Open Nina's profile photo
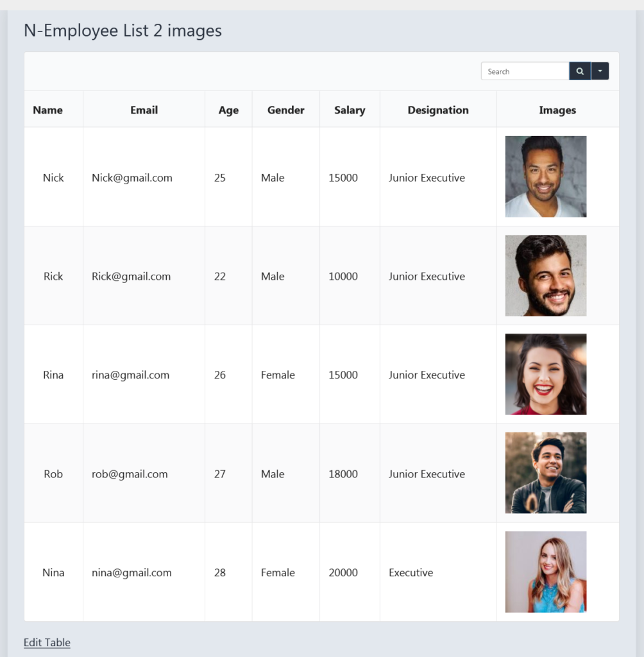The height and width of the screenshot is (657, 644). coord(545,572)
